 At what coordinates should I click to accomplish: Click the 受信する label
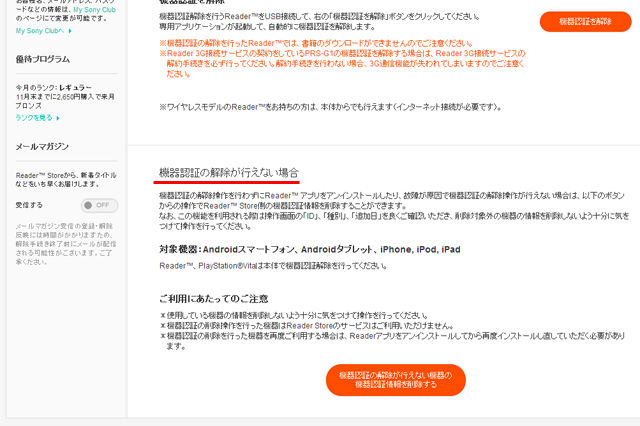[x=29, y=205]
